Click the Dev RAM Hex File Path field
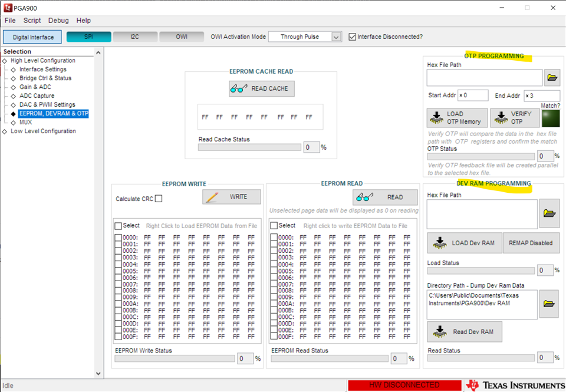 pos(482,214)
